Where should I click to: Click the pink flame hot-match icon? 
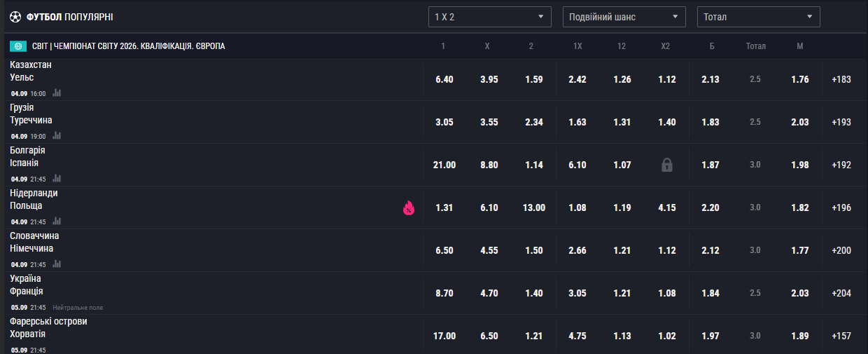[x=409, y=207]
